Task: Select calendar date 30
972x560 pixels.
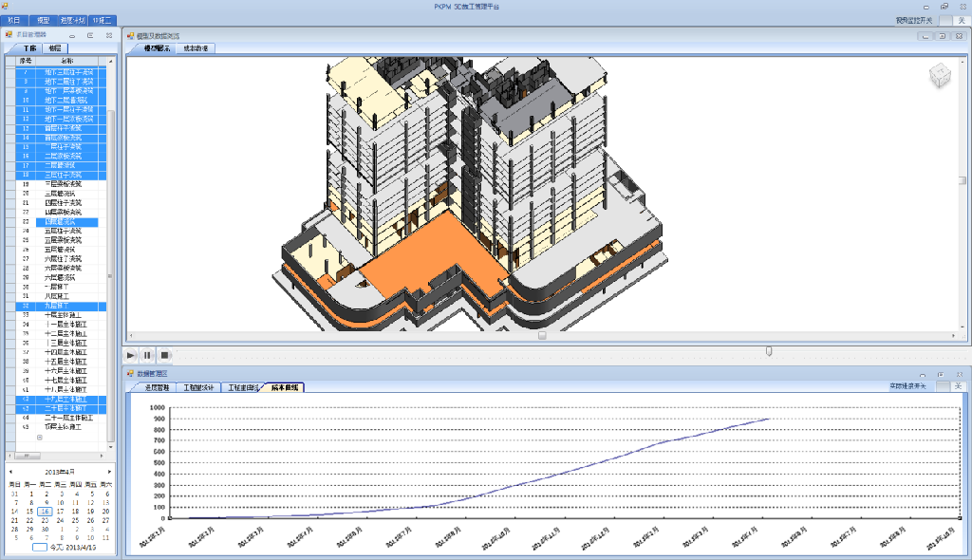Action: [45, 529]
